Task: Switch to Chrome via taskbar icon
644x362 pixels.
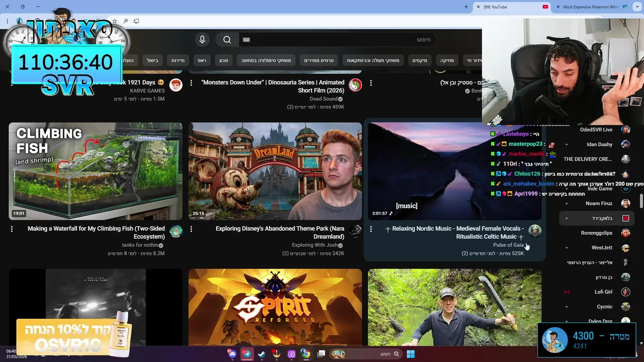Action: 305,354
